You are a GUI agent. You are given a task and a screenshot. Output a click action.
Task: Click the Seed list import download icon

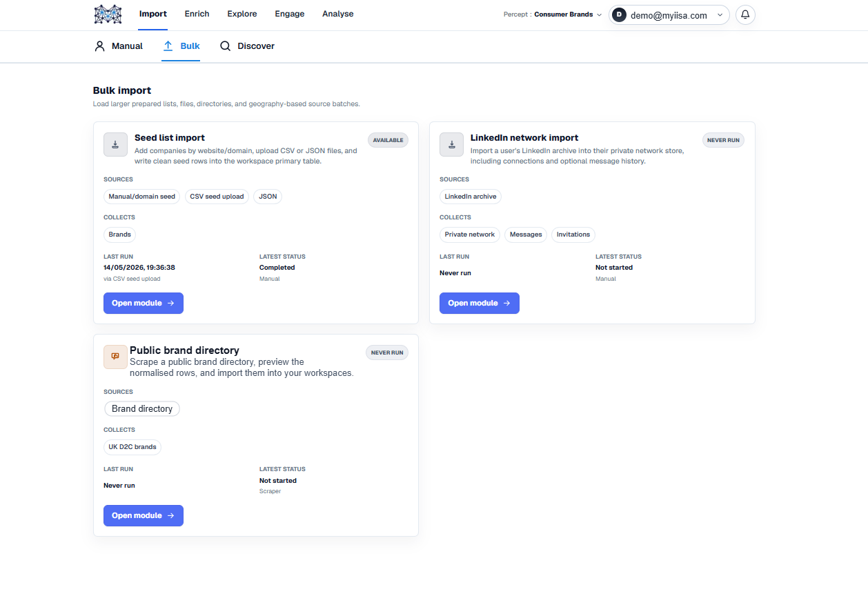(x=115, y=145)
